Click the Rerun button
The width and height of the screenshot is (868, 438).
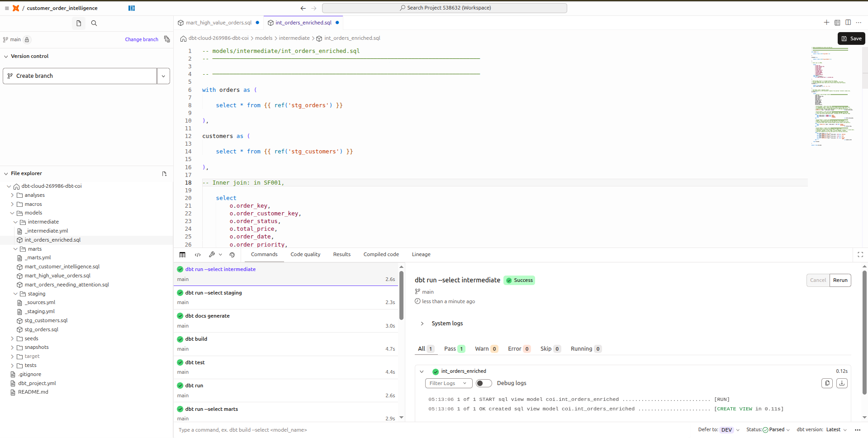coord(840,281)
